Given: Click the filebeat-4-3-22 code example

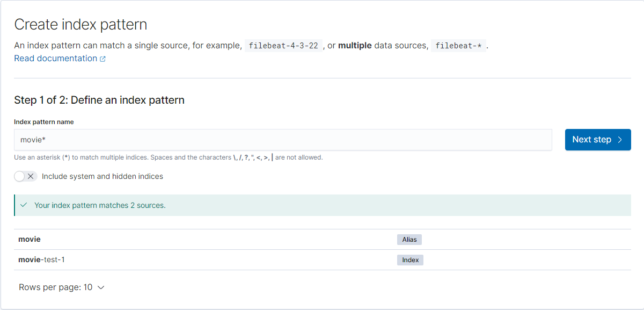Looking at the screenshot, I should pyautogui.click(x=283, y=46).
